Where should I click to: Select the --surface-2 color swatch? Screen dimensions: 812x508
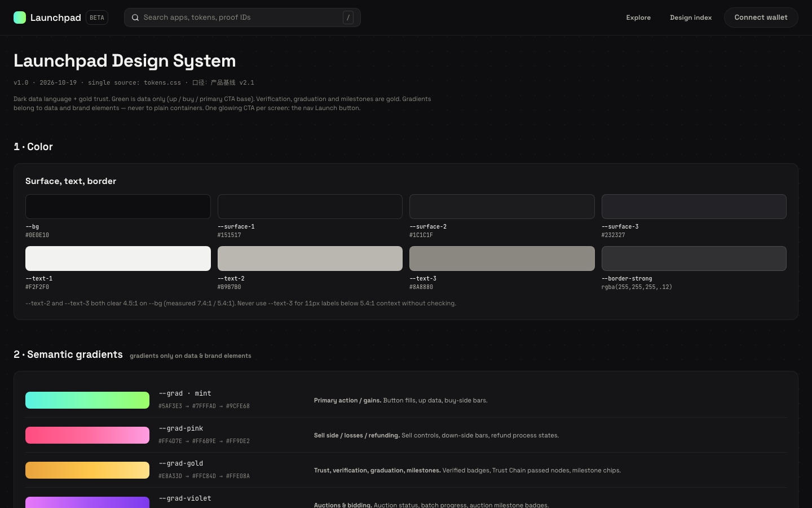(502, 207)
